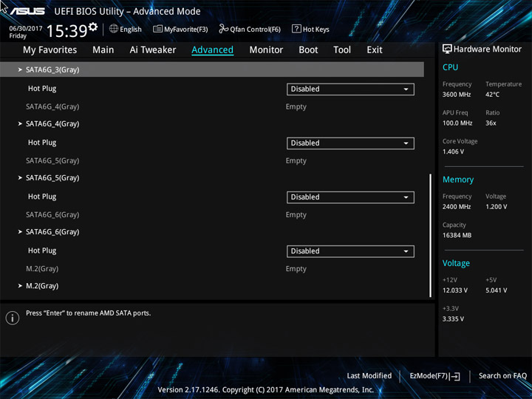Expand the SATA6G_4(Gray) submenu entry
The width and height of the screenshot is (532, 399).
pyautogui.click(x=52, y=124)
